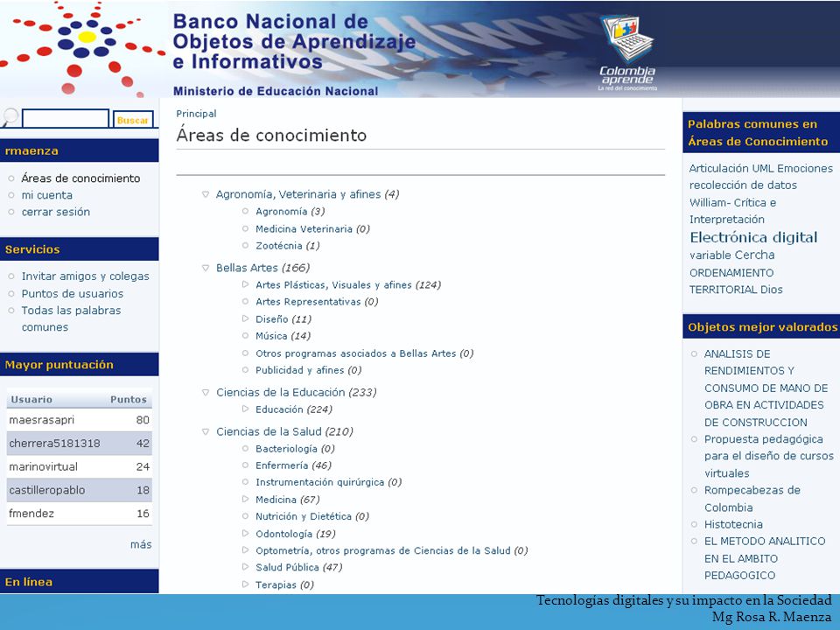
Task: Collapse Agronomía, Veterinaria y afines category
Action: (x=205, y=194)
